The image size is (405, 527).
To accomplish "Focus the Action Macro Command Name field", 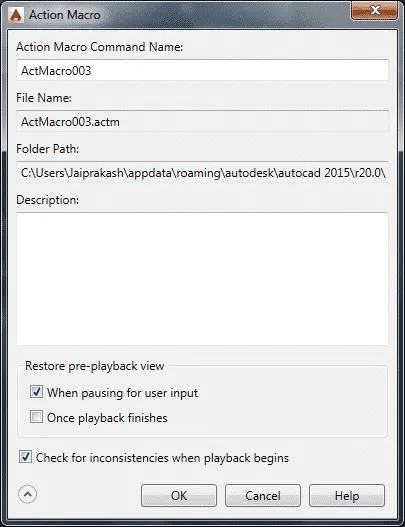I will click(x=202, y=70).
